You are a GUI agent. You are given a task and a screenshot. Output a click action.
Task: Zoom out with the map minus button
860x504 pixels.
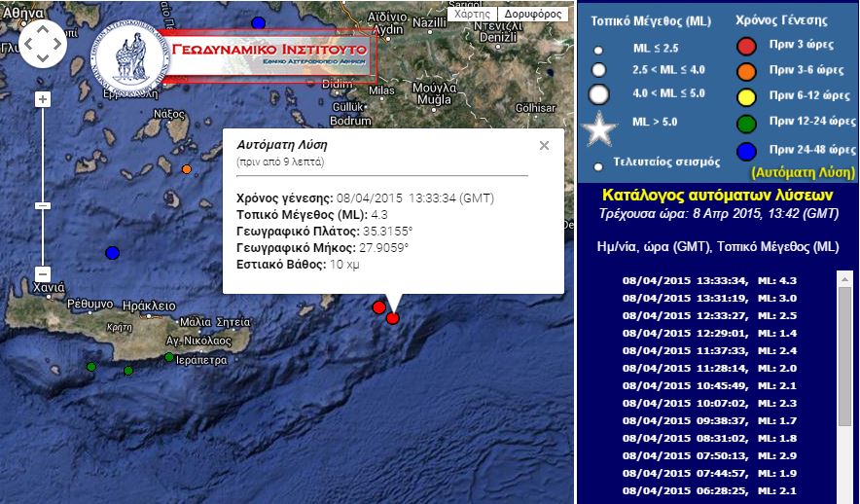pos(42,273)
